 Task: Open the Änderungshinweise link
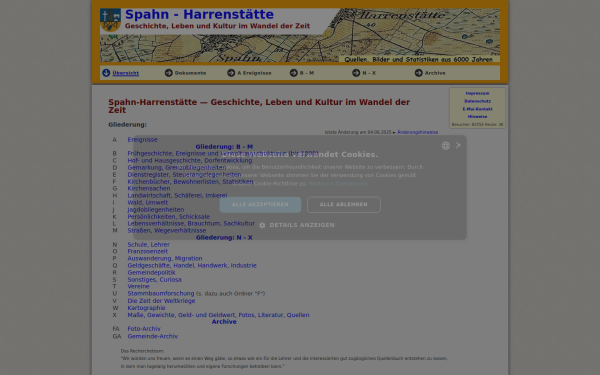click(x=417, y=132)
